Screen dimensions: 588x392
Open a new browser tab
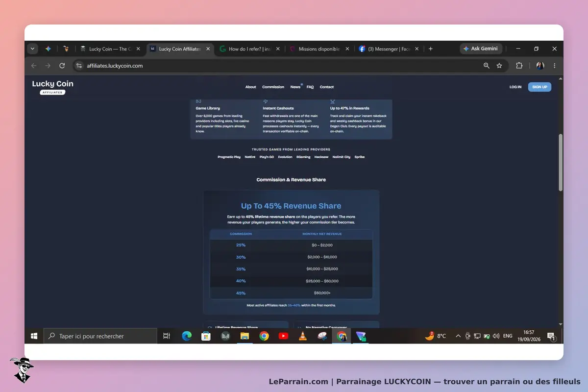pos(431,49)
